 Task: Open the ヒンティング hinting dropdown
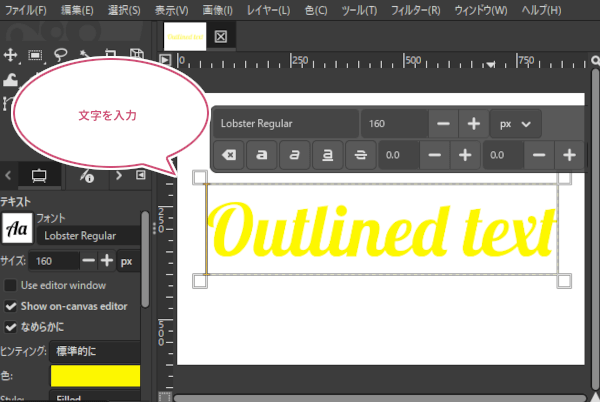[93, 351]
